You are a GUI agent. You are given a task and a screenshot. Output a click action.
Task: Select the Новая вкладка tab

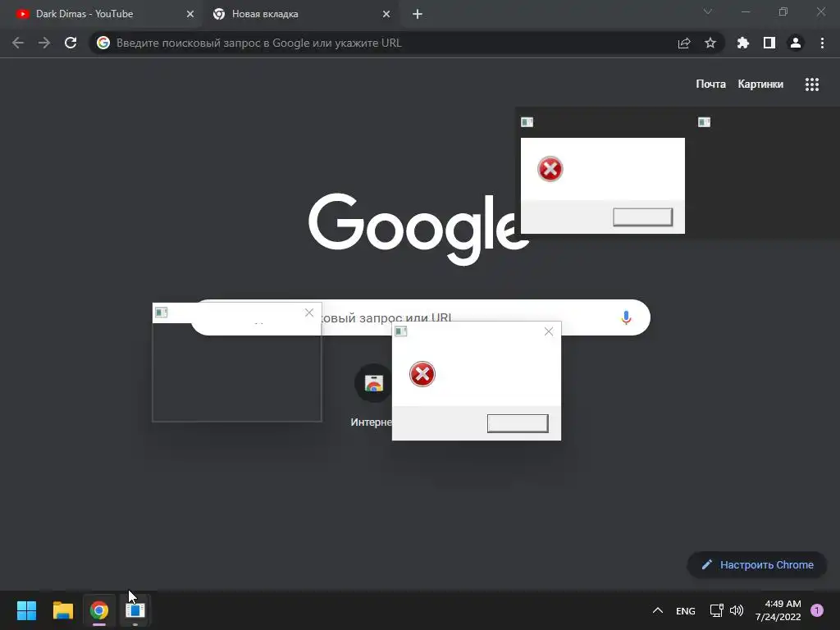(302, 14)
